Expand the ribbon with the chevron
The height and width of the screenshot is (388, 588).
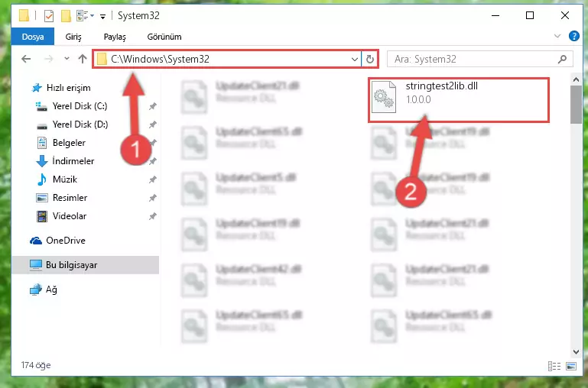pyautogui.click(x=557, y=36)
